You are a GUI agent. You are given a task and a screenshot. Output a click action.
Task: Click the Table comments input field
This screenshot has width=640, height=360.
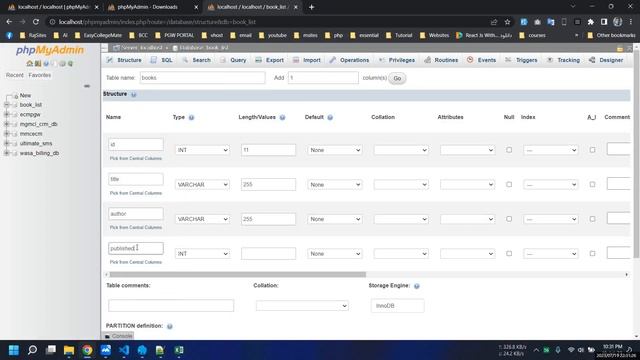[171, 306]
